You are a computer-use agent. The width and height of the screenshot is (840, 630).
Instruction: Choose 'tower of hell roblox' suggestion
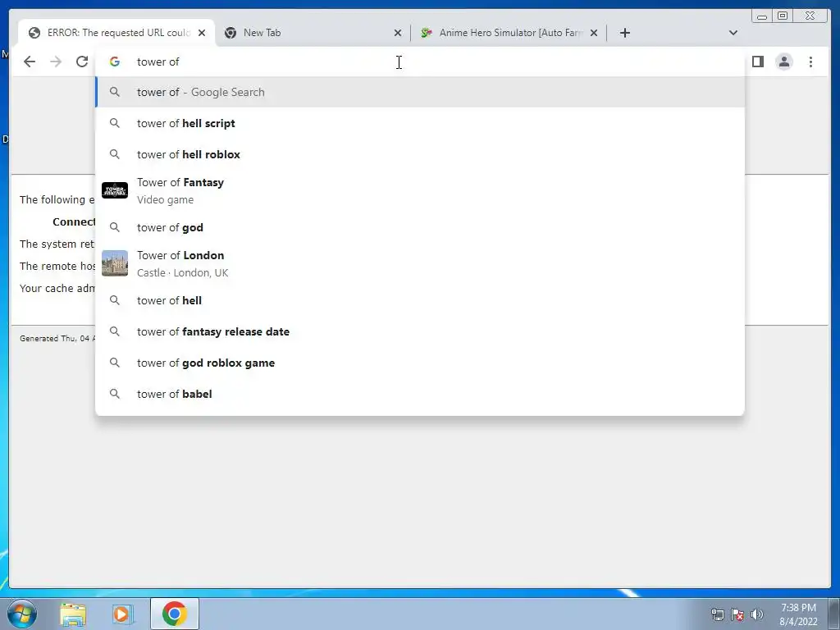click(420, 154)
